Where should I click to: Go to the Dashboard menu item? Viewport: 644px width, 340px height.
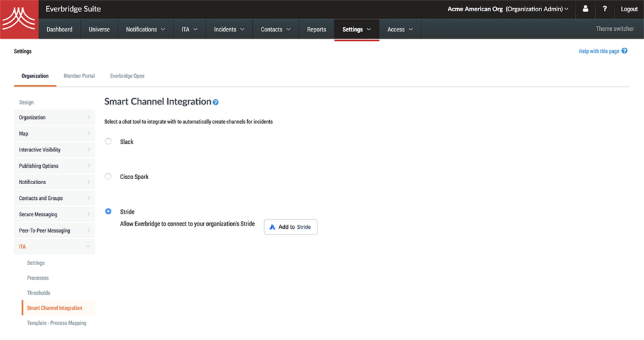(x=60, y=29)
